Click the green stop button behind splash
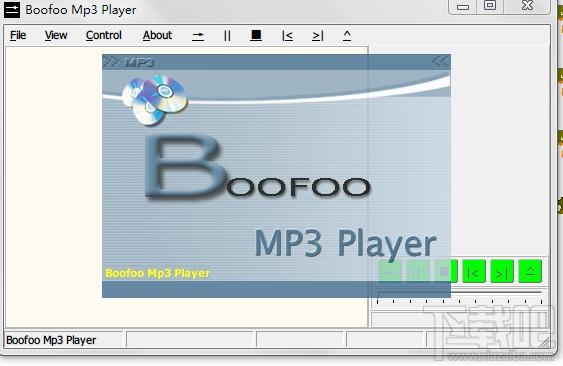563x366 pixels. 446,271
